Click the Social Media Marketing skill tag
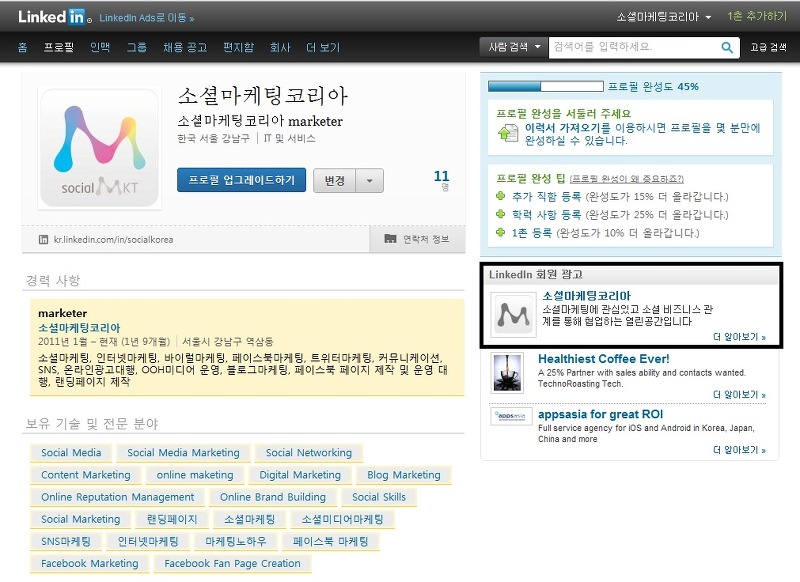 (183, 453)
